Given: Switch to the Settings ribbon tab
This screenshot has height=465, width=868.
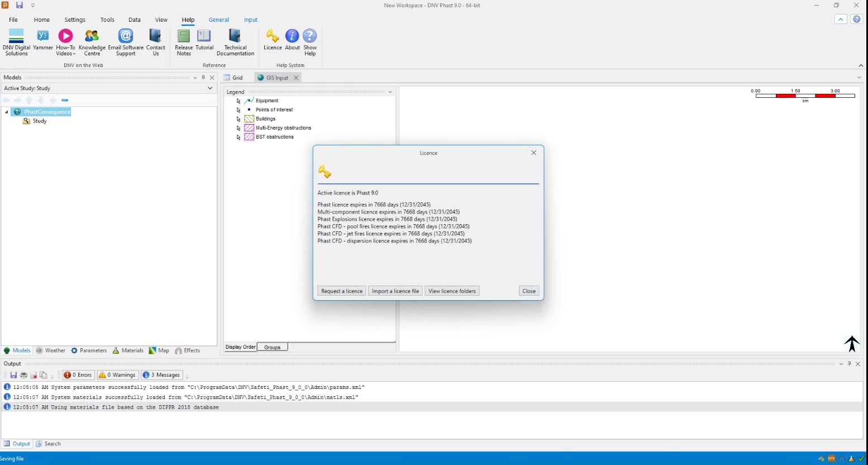Looking at the screenshot, I should (x=75, y=20).
